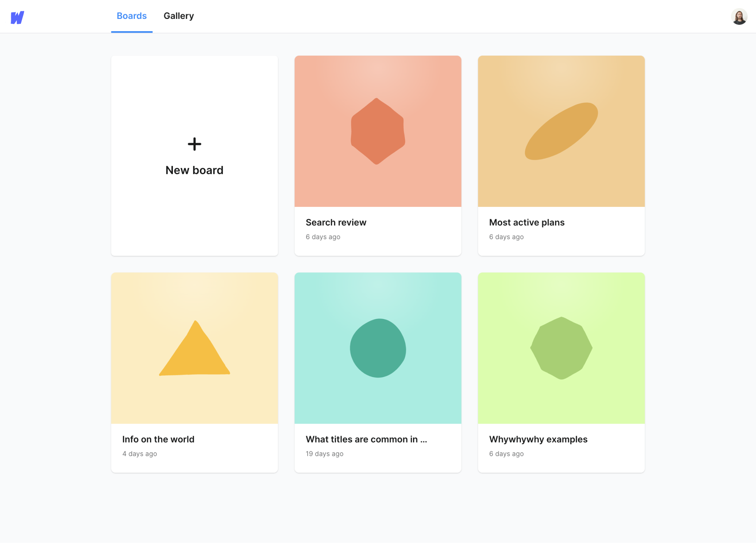This screenshot has width=756, height=543.
Task: Open the teal What titles are common thumbnail
Action: (x=378, y=348)
